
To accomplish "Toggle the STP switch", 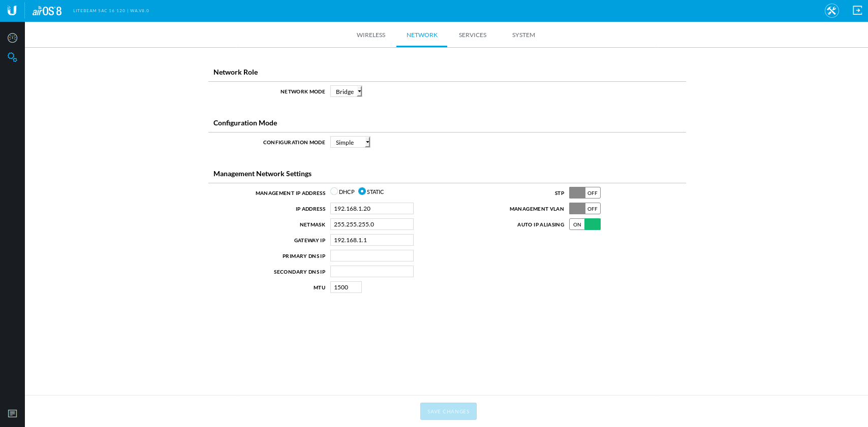I will click(x=585, y=193).
